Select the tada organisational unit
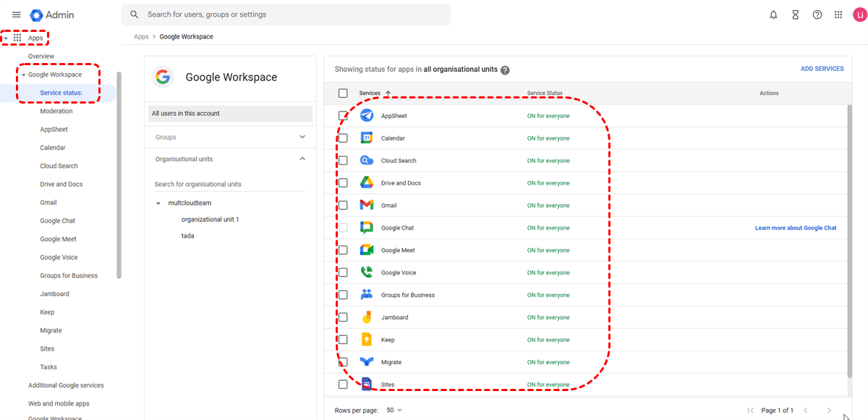Viewport: 868px width, 420px height. 187,236
